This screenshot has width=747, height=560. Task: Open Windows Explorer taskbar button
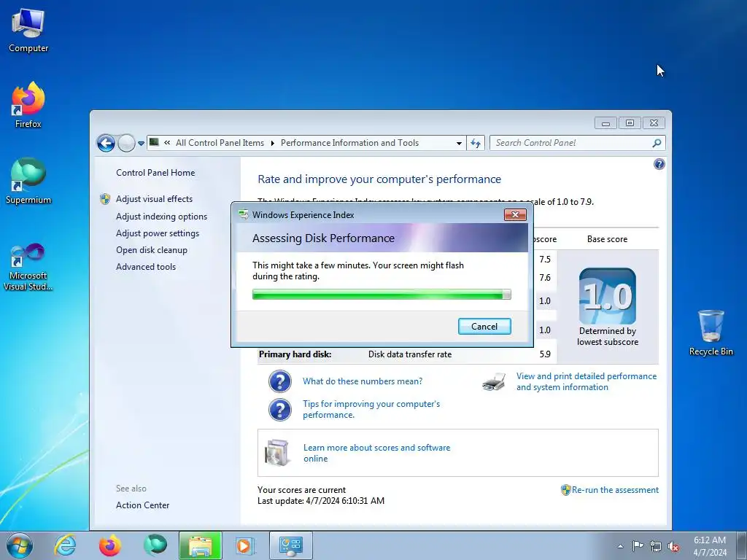click(200, 545)
